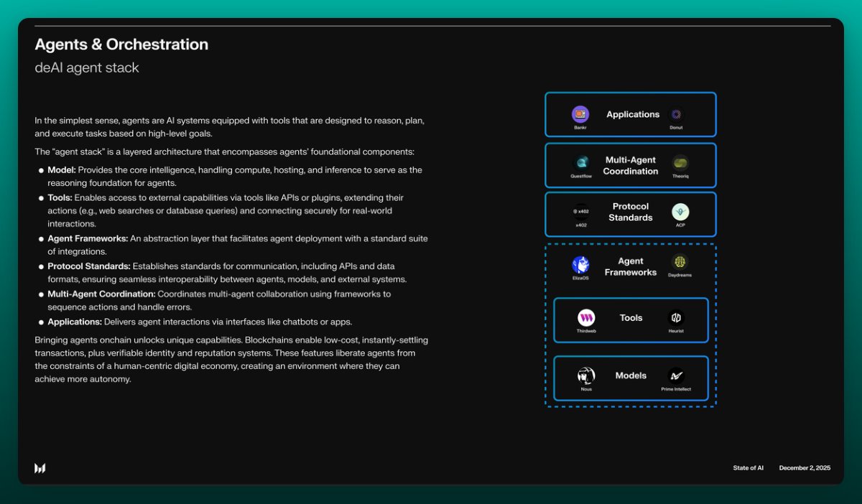Image resolution: width=862 pixels, height=504 pixels.
Task: Click the 'Daydreams' caption text
Action: 680,275
